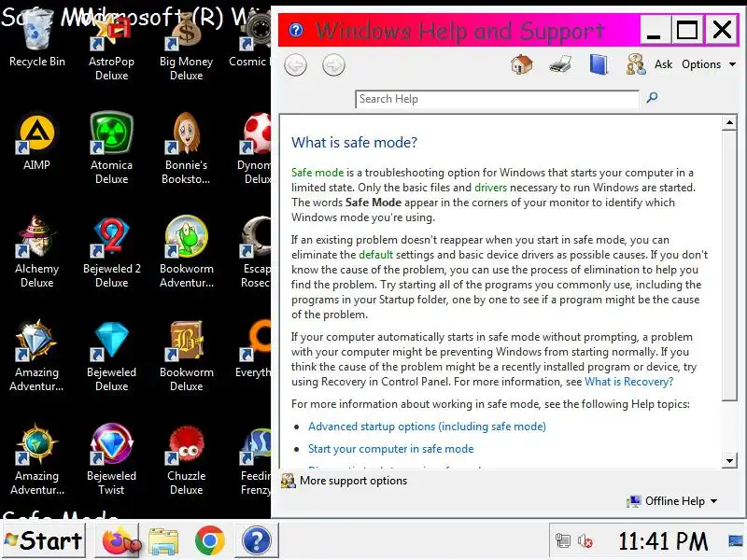The height and width of the screenshot is (560, 747).
Task: Click More support options
Action: (x=344, y=481)
